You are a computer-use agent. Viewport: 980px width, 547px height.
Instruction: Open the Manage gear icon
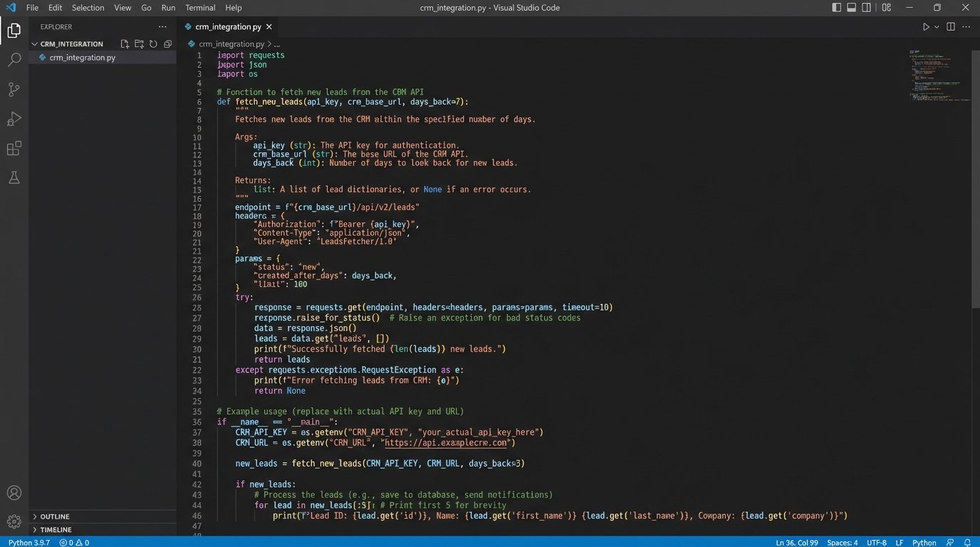point(14,521)
